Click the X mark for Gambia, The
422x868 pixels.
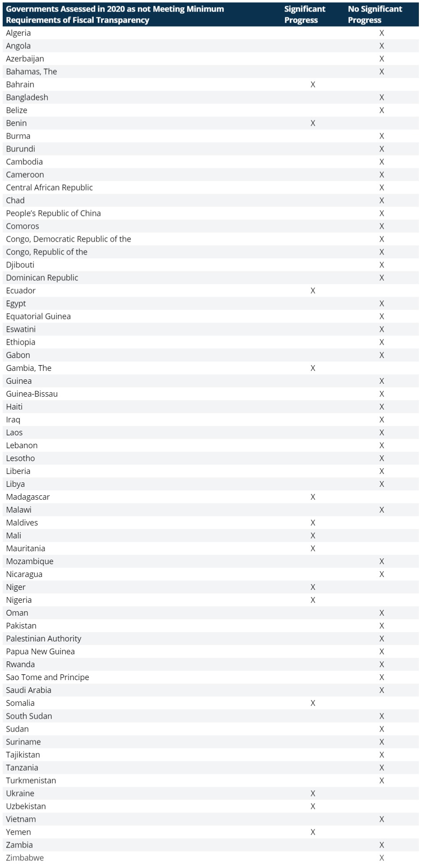[x=313, y=368]
